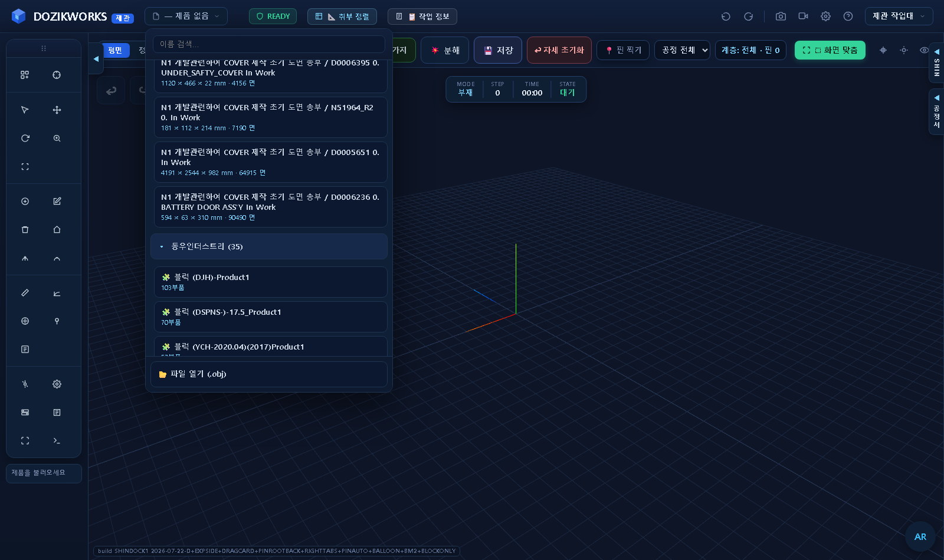
Task: Select the zoom magnifier tool
Action: [57, 139]
